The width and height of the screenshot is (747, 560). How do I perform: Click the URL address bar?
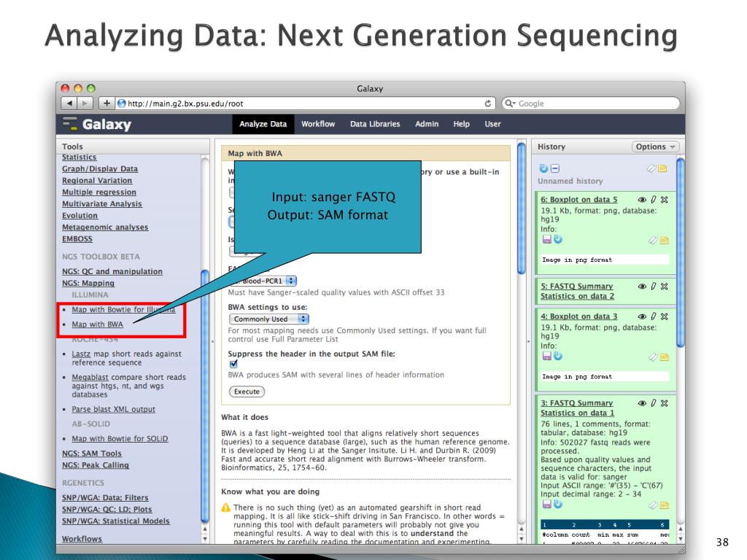coord(305,104)
